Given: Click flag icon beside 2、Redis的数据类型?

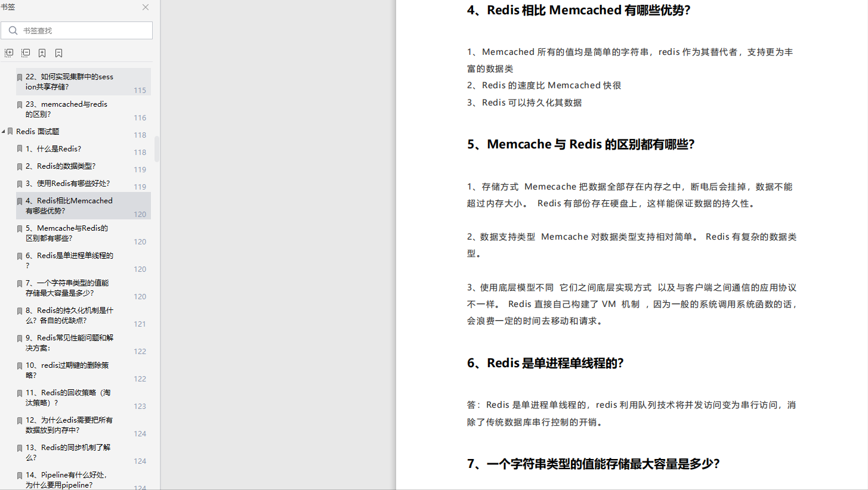Looking at the screenshot, I should pos(20,166).
